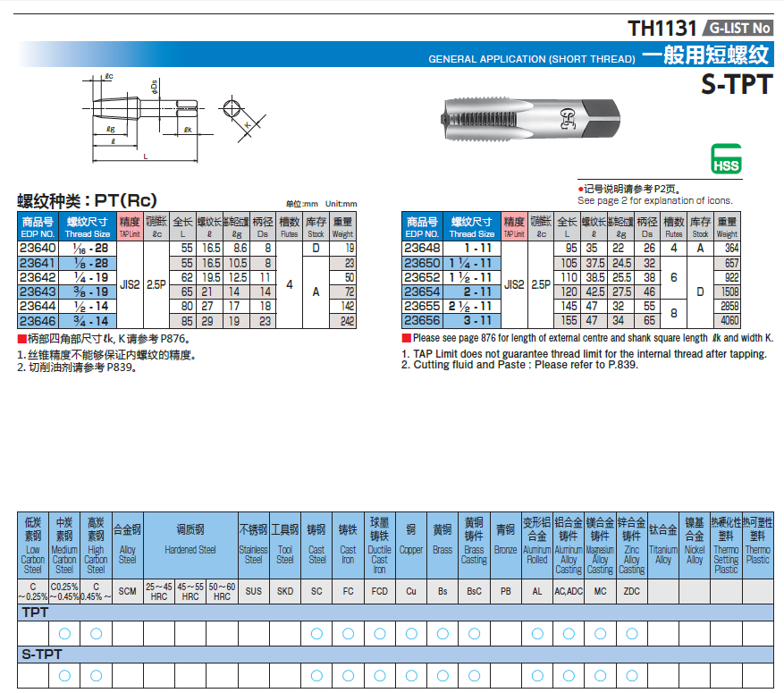Click the '螺纹种类 : PT(Rc)' heading
The image size is (784, 693).
[x=87, y=201]
